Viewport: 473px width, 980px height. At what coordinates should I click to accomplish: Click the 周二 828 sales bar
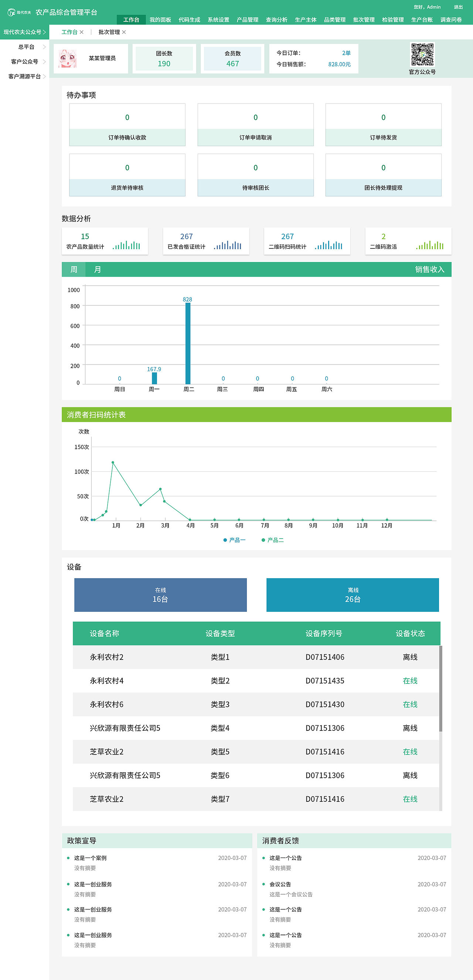(x=188, y=343)
